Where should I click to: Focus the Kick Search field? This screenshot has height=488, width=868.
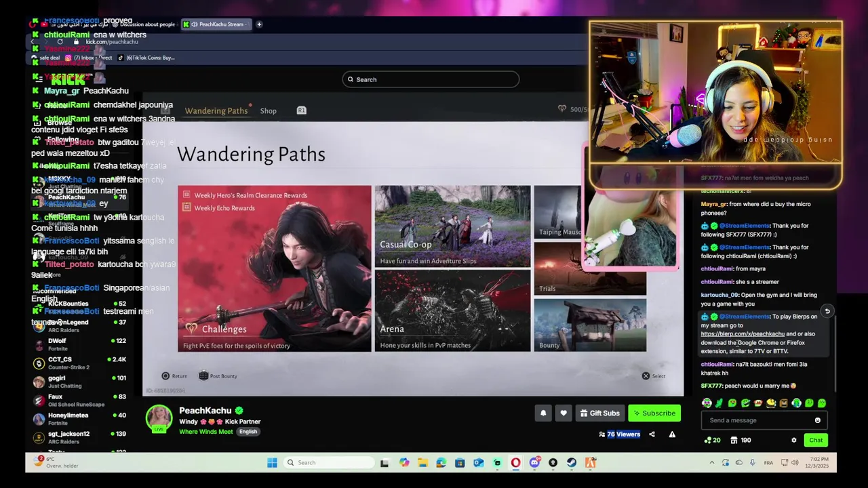pyautogui.click(x=431, y=79)
